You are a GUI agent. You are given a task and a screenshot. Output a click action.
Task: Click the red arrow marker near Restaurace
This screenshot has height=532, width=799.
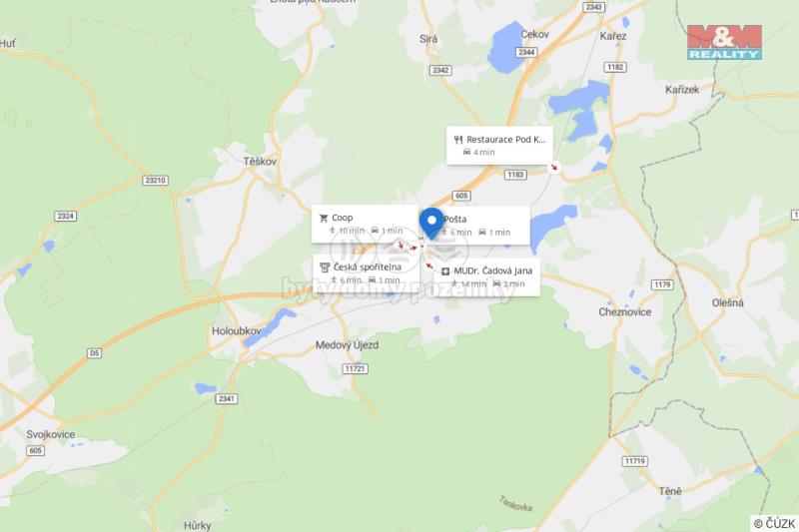(554, 167)
